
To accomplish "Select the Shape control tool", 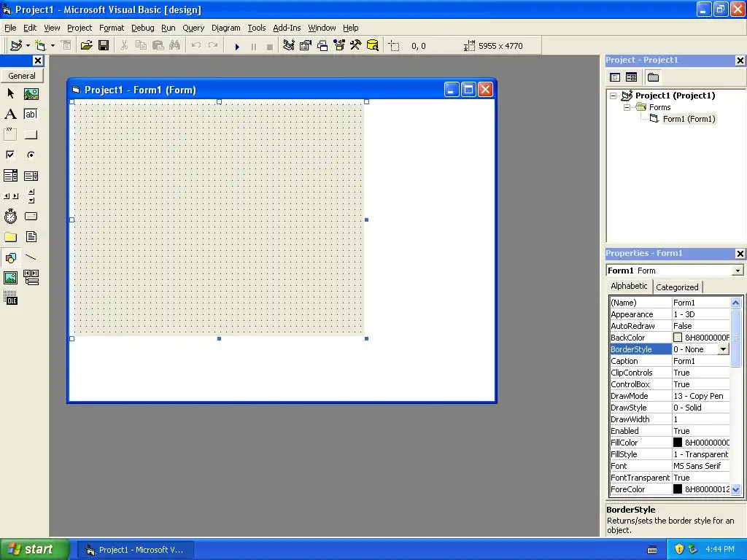I will [x=10, y=257].
